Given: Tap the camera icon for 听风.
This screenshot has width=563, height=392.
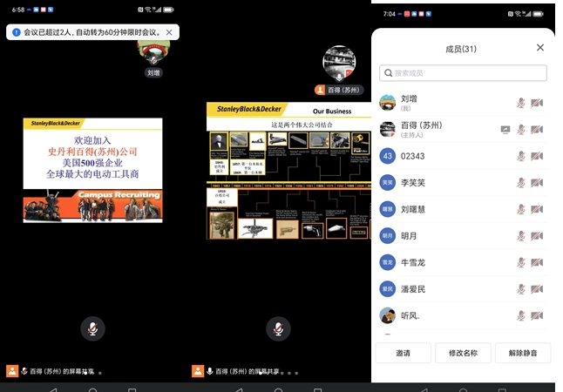Looking at the screenshot, I should (537, 315).
